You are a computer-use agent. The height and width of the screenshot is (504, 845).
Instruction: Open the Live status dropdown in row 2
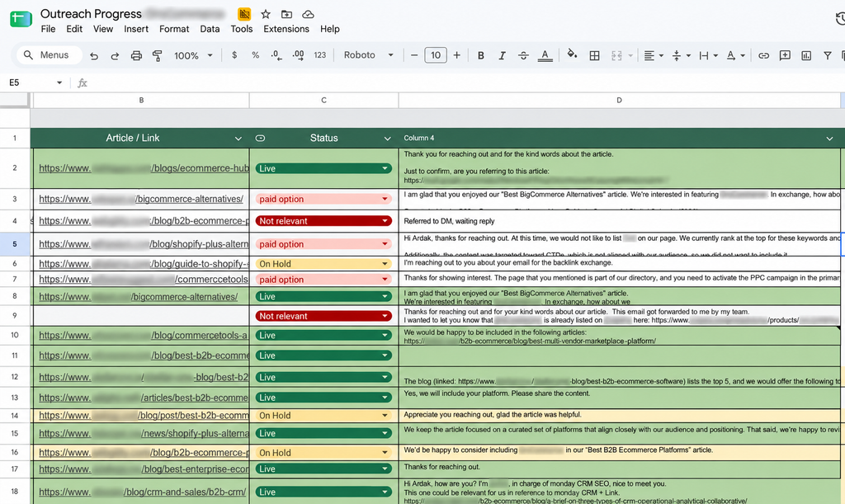tap(323, 168)
